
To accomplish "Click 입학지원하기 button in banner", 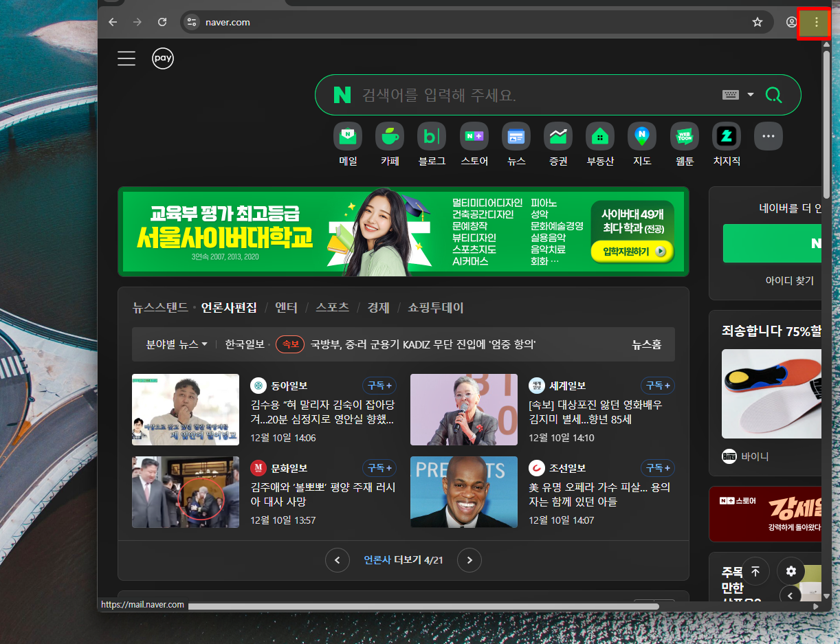I will pos(632,252).
